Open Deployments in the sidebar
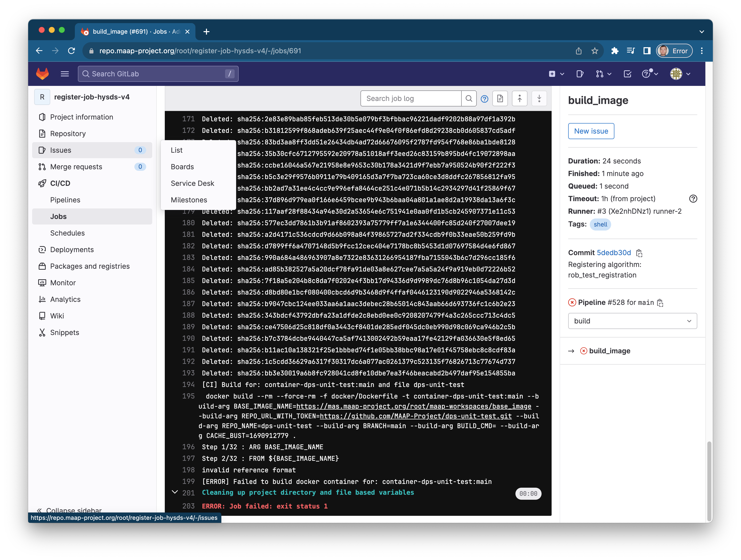This screenshot has height=560, width=741. (92, 250)
